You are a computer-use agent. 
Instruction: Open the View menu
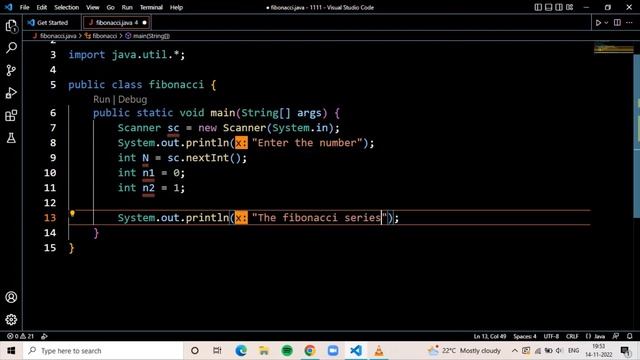pos(93,7)
